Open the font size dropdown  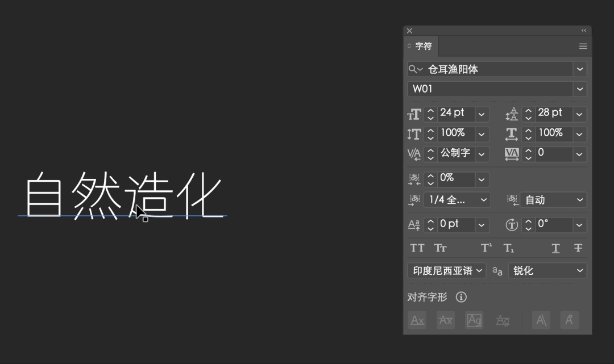coord(482,114)
